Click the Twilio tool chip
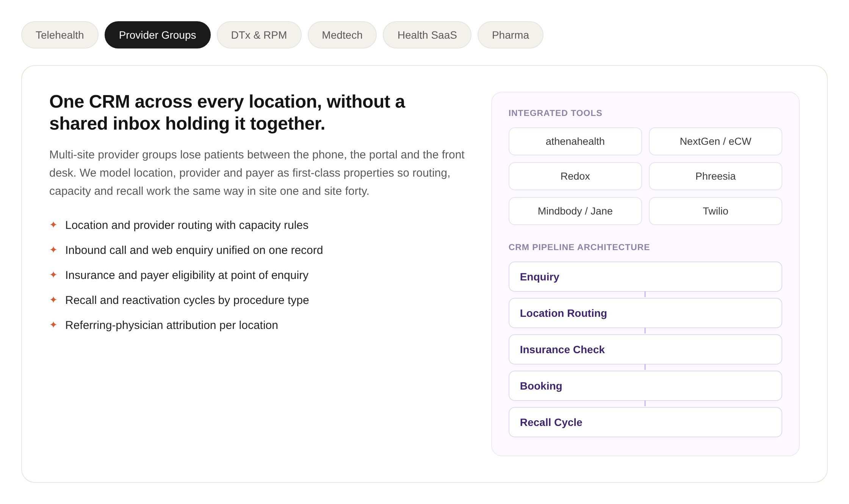849x504 pixels. point(716,211)
